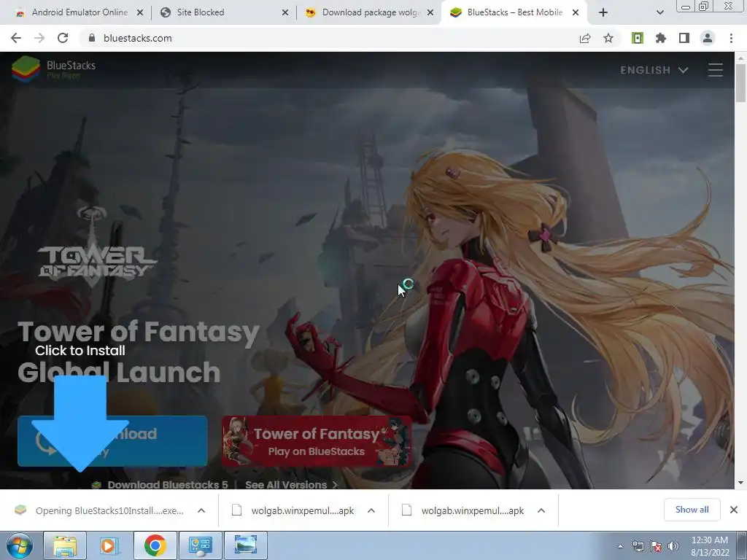Viewport: 747px width, 560px height.
Task: Open the control panel taskbar icon
Action: 200,545
